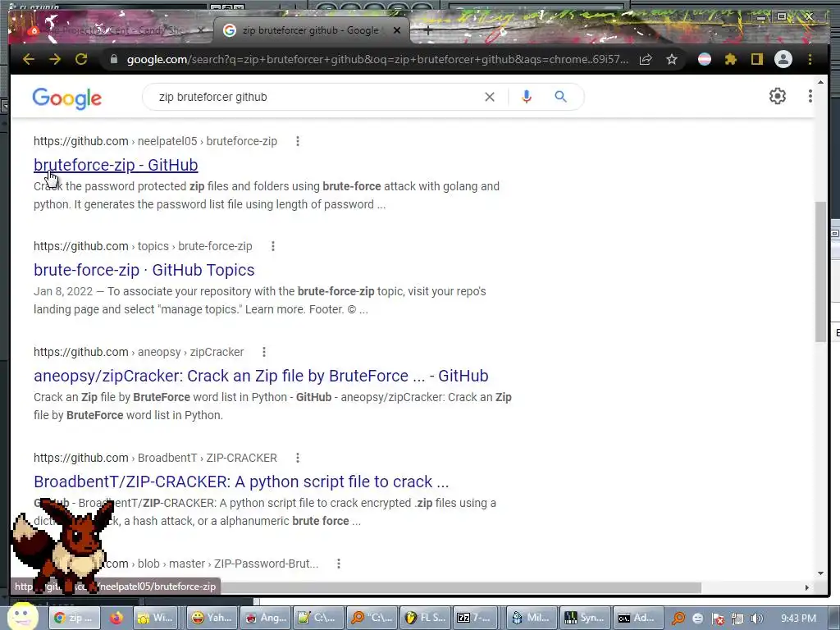Click the vertical scrollbar thumb
The width and height of the screenshot is (840, 630).
820,272
